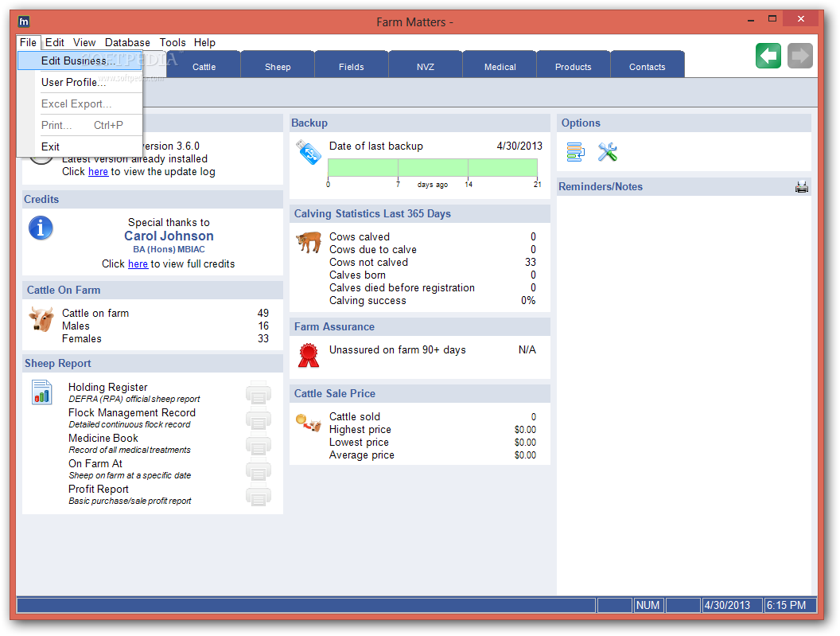Click the Date of last backup label

[376, 146]
